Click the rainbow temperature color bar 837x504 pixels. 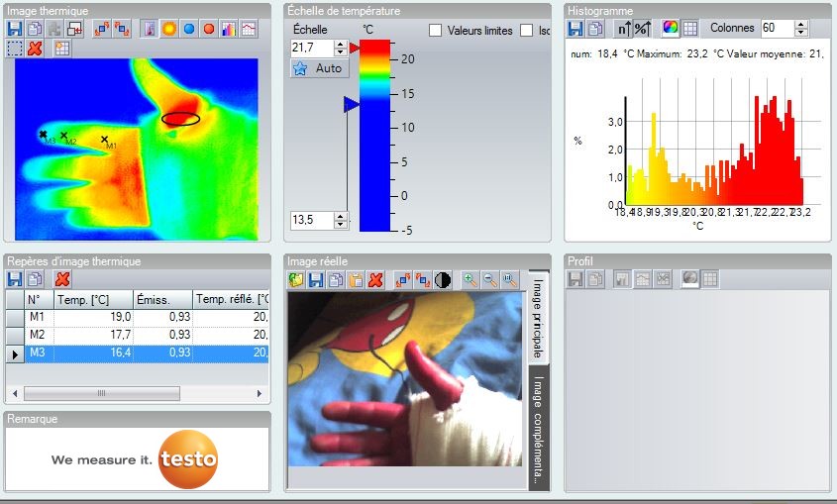[374, 136]
